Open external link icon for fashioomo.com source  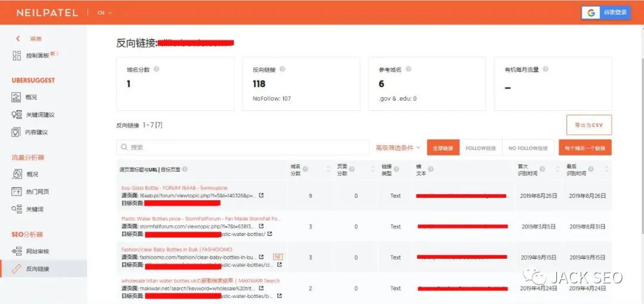(261, 257)
